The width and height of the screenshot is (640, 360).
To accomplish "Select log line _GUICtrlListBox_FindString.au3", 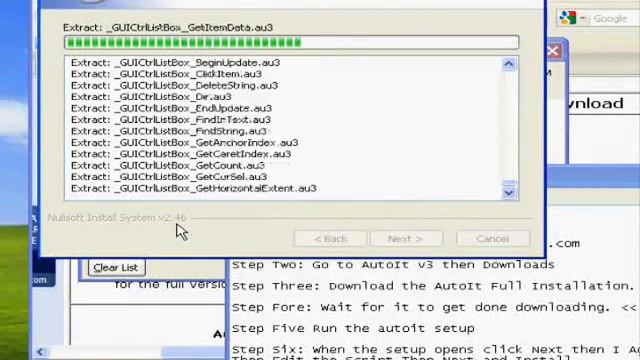I will click(169, 131).
